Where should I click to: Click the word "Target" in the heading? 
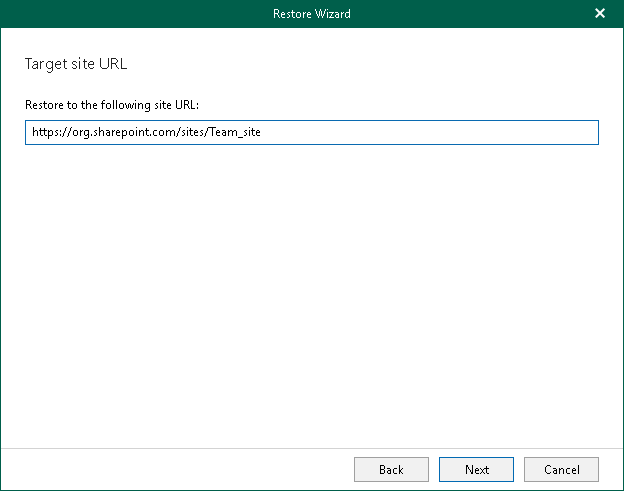click(x=45, y=64)
